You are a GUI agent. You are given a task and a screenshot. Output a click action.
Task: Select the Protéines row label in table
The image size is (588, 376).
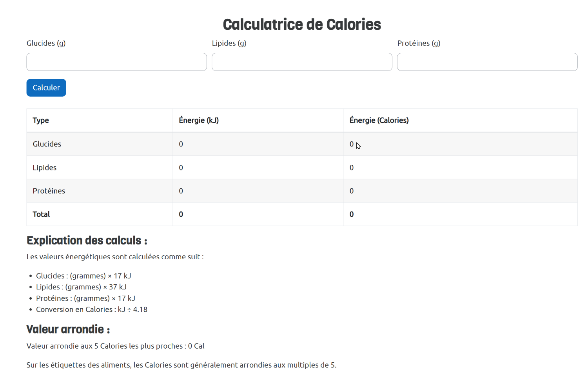[x=49, y=191]
